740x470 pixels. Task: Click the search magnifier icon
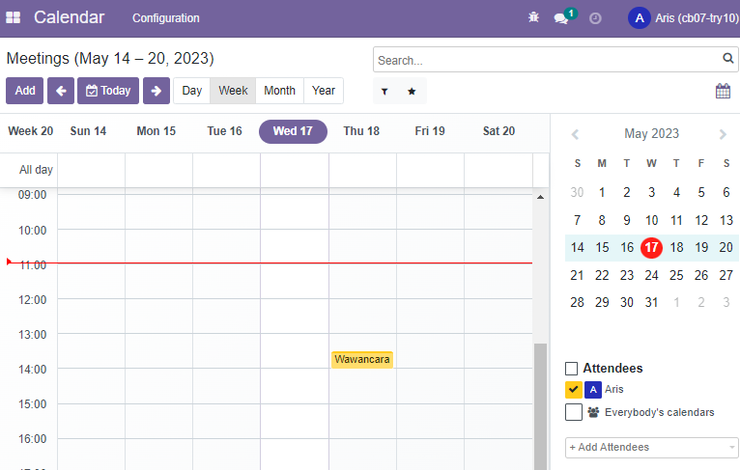[728, 58]
